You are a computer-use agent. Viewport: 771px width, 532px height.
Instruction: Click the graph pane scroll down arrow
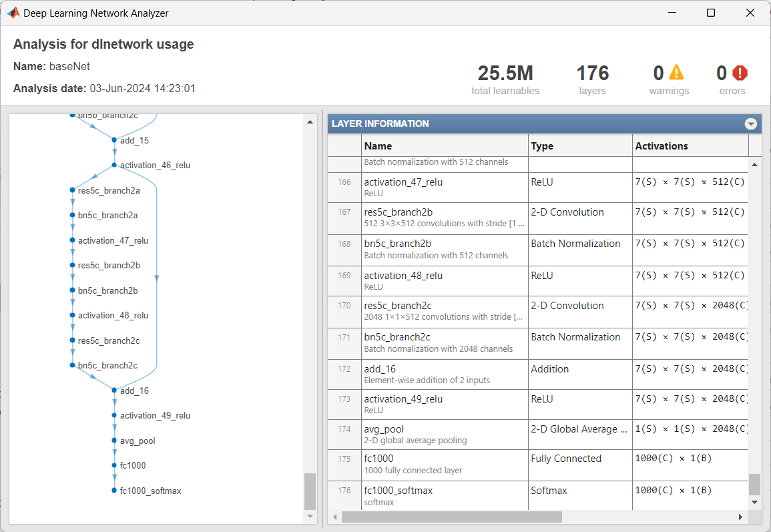[310, 516]
